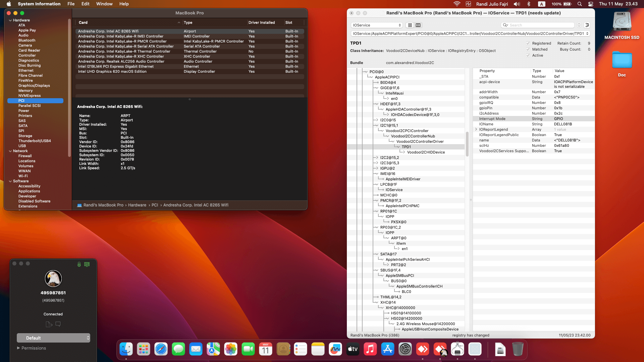644x362 pixels.
Task: Open the IOService plane dropdown
Action: click(377, 25)
